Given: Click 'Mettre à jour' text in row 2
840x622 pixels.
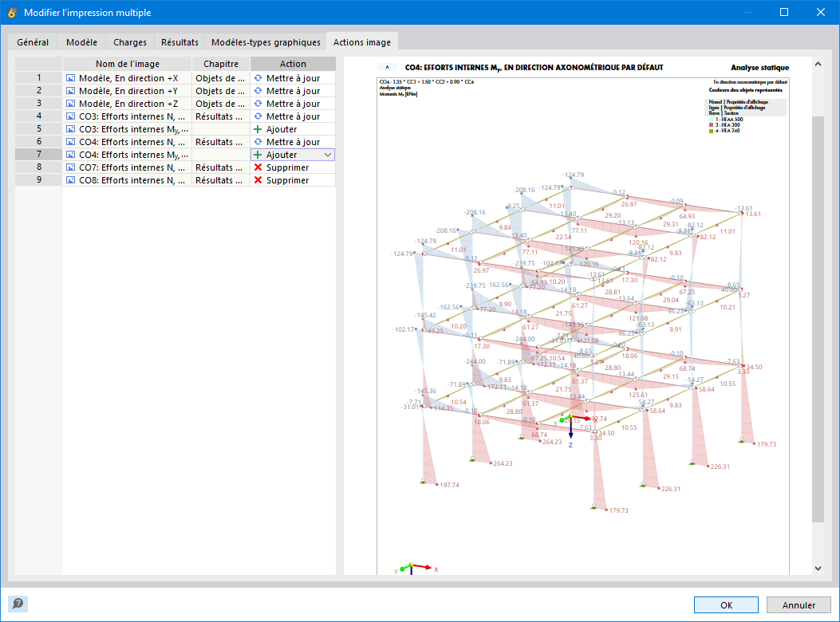Looking at the screenshot, I should (x=293, y=91).
